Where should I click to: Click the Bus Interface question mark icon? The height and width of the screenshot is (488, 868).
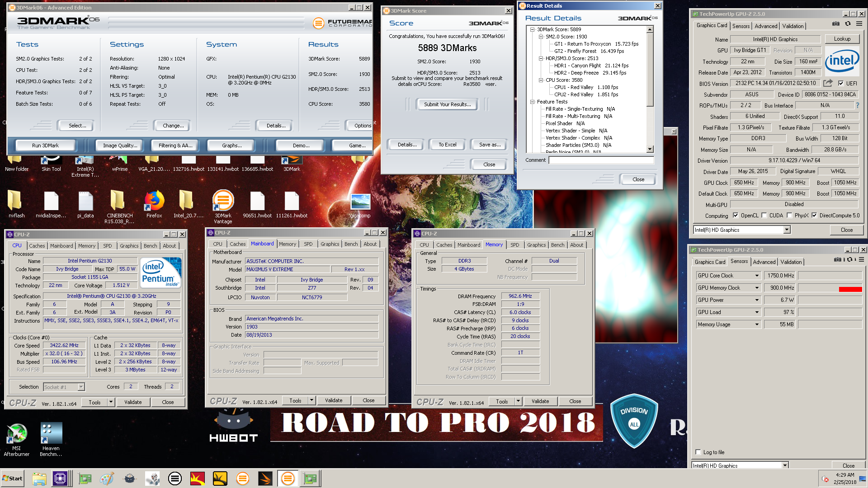(x=857, y=105)
